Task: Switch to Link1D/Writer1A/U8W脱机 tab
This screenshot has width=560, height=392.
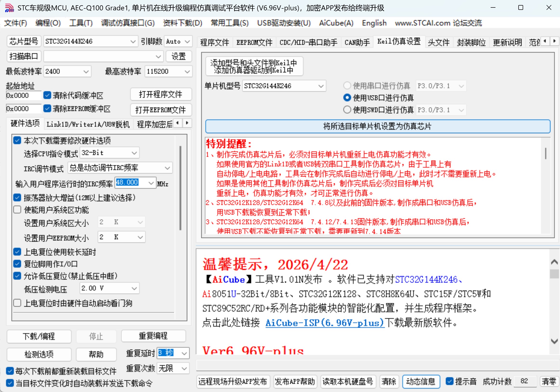Action: pos(88,124)
